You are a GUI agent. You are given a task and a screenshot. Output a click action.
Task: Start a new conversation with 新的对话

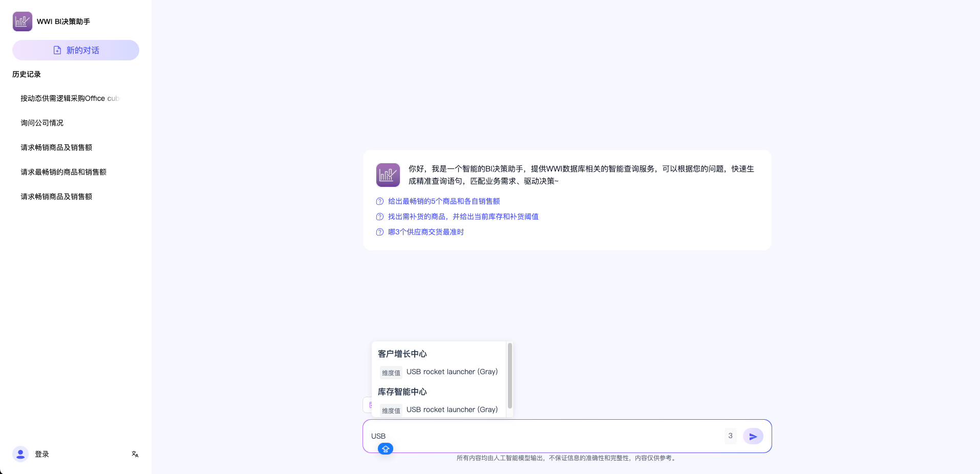(x=76, y=50)
